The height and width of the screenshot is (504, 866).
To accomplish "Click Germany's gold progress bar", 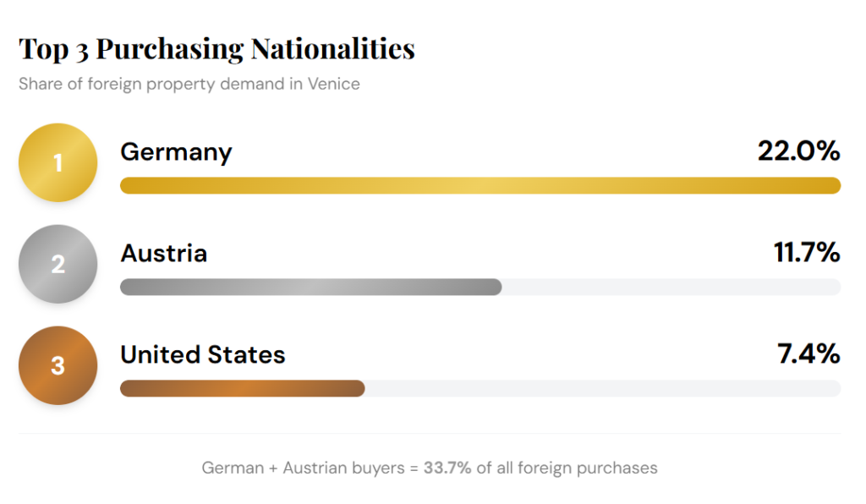I will click(480, 186).
